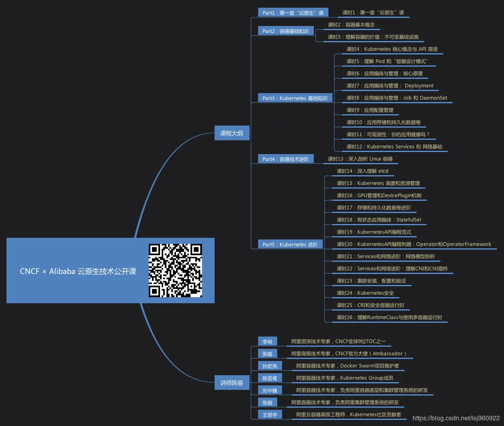Click '阿里容器技术专家，Docker Swarm项目维护者'
This screenshot has width=504, height=426.
click(x=348, y=366)
